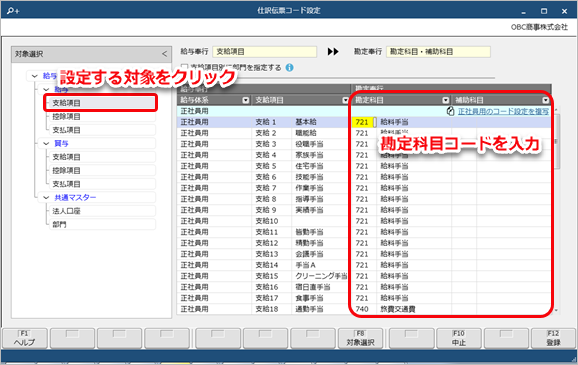Click the double arrow between 給与奉行 and 勘定奉行

[333, 52]
